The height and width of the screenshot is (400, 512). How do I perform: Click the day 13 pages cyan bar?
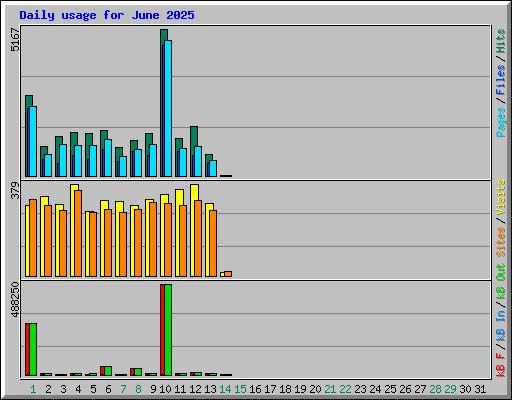[213, 168]
